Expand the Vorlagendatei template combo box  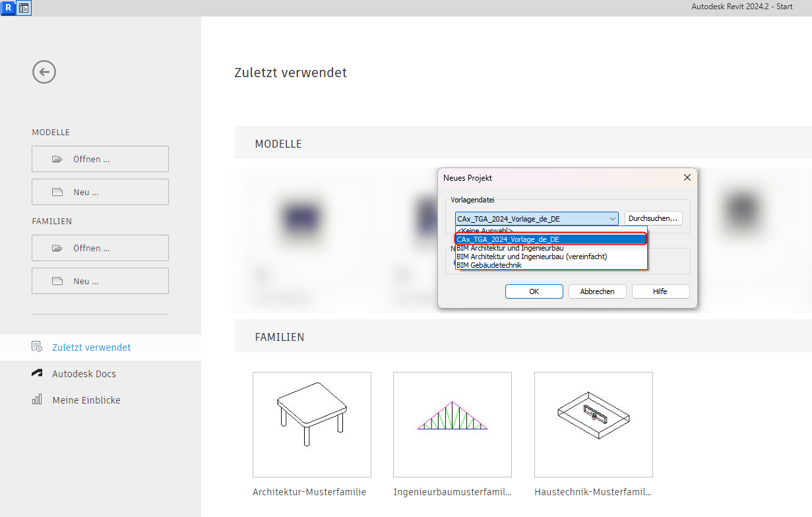click(x=612, y=219)
